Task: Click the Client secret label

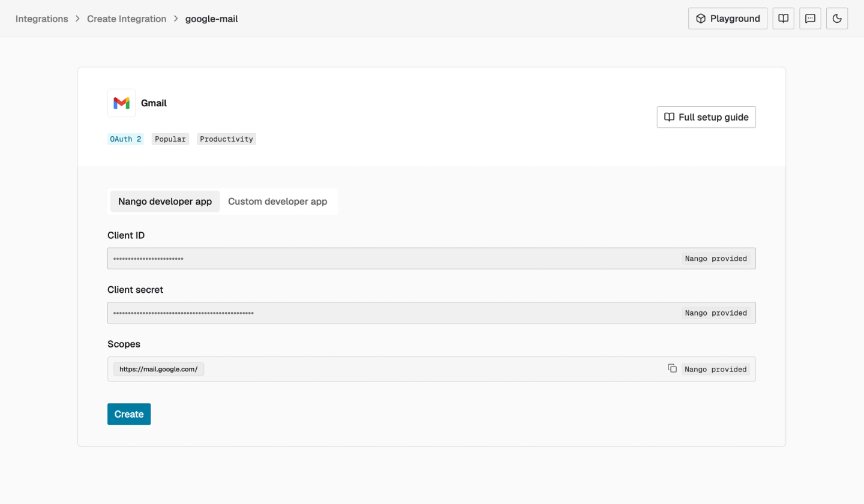Action: (136, 290)
